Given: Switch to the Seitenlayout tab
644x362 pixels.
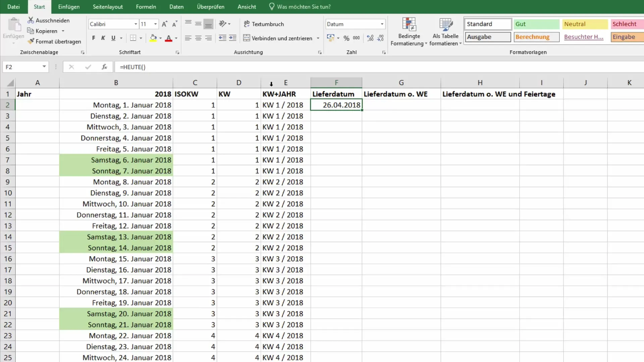Looking at the screenshot, I should [x=108, y=7].
